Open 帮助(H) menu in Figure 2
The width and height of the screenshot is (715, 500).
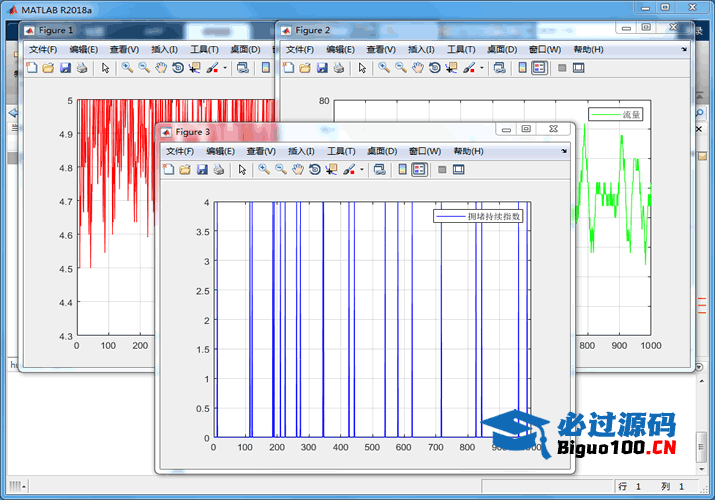[x=588, y=49]
